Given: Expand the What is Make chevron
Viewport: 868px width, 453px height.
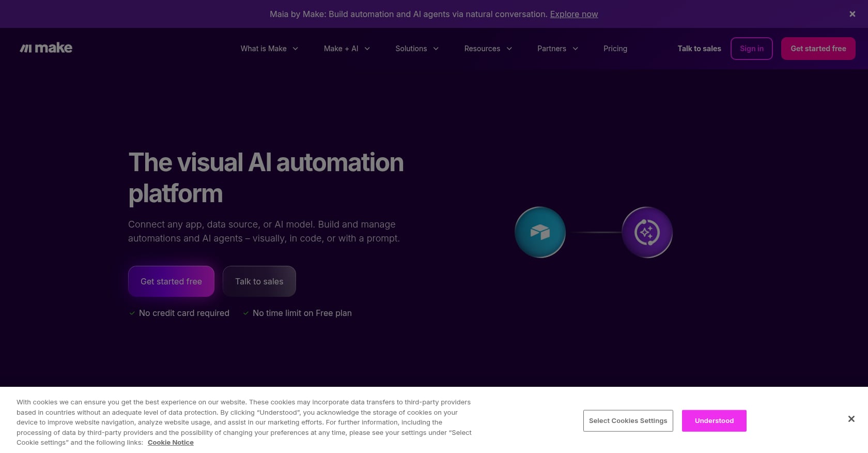Looking at the screenshot, I should click(x=296, y=49).
